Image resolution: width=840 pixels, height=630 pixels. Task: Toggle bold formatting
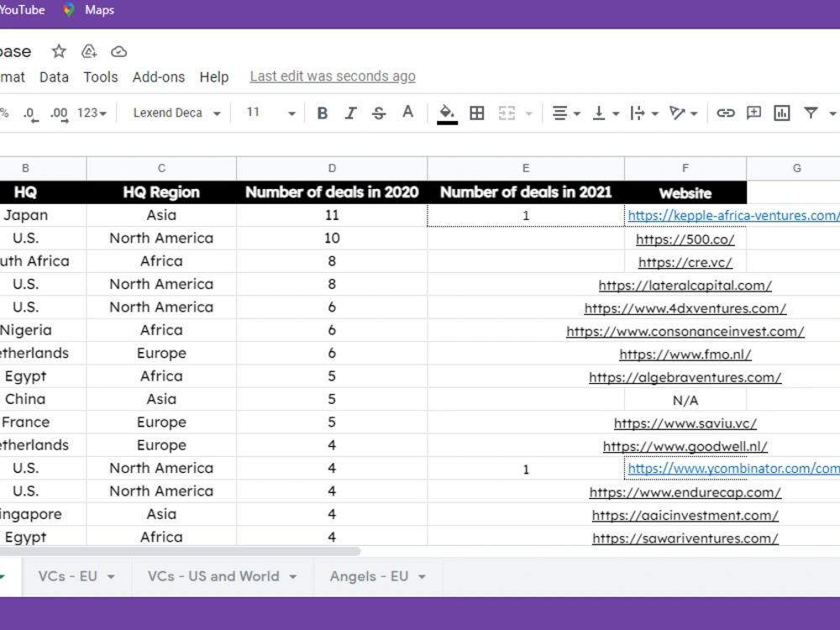click(x=322, y=113)
